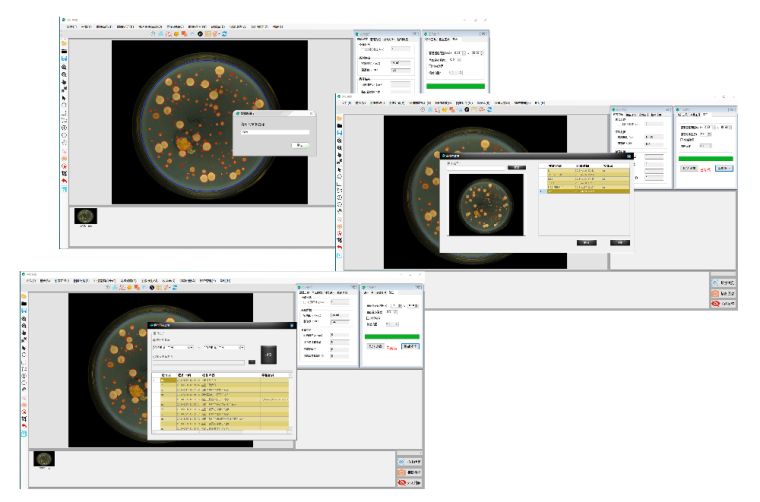
Task: Toggle the checkbox in the top-left window's right settings panel
Action: 429,66
